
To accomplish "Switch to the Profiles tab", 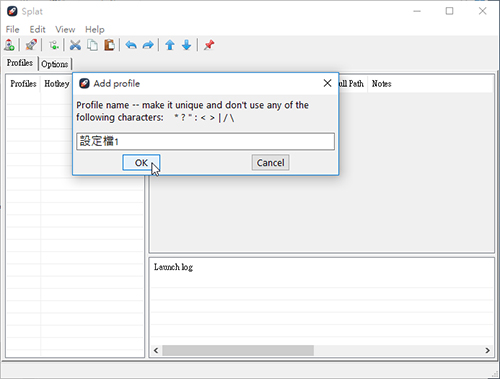I will click(20, 63).
